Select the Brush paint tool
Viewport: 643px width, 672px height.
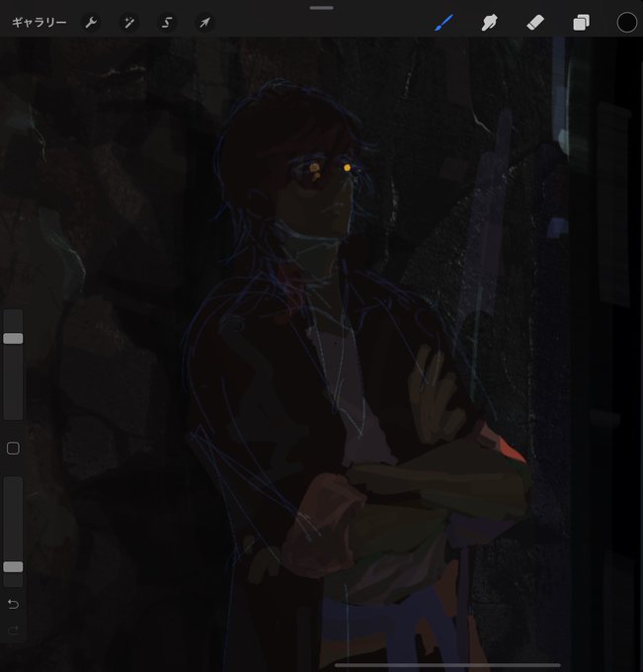pos(444,23)
